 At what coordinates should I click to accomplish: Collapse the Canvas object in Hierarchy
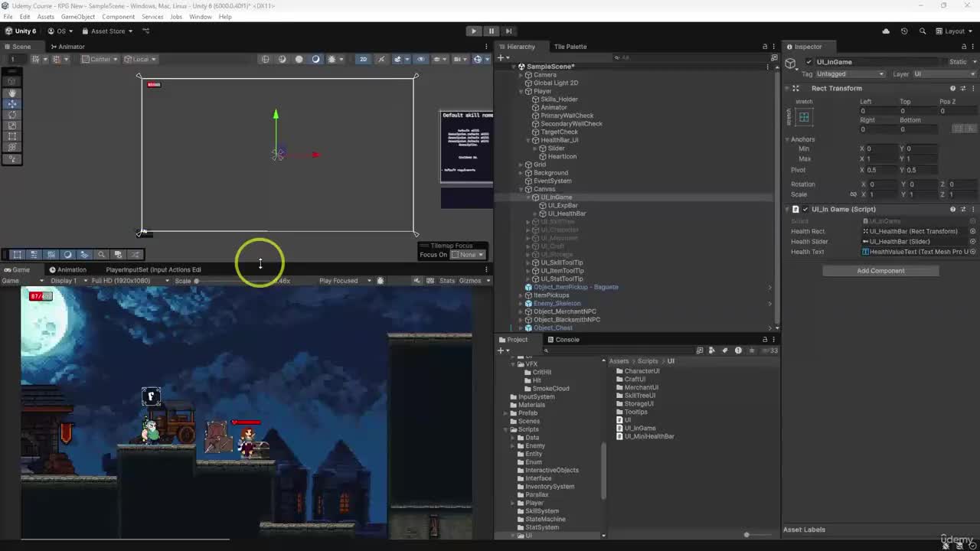pyautogui.click(x=521, y=189)
